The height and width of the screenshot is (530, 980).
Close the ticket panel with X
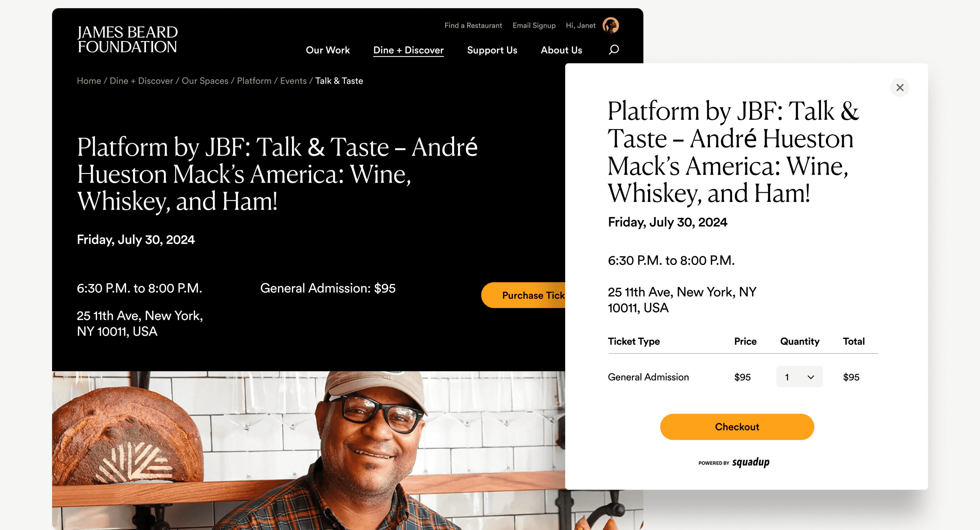tap(899, 87)
